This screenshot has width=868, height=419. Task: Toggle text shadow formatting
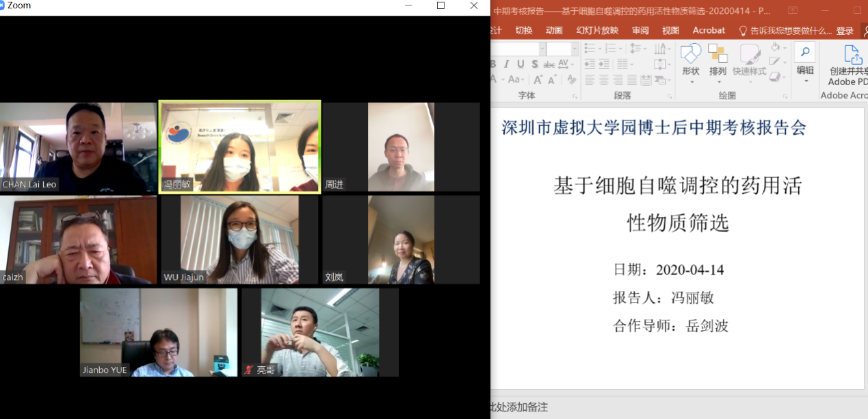click(534, 64)
